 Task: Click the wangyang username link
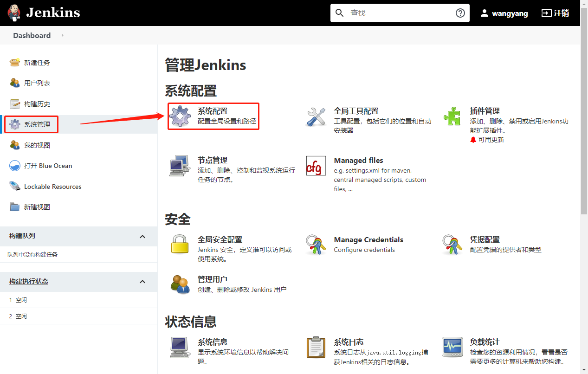(x=510, y=13)
